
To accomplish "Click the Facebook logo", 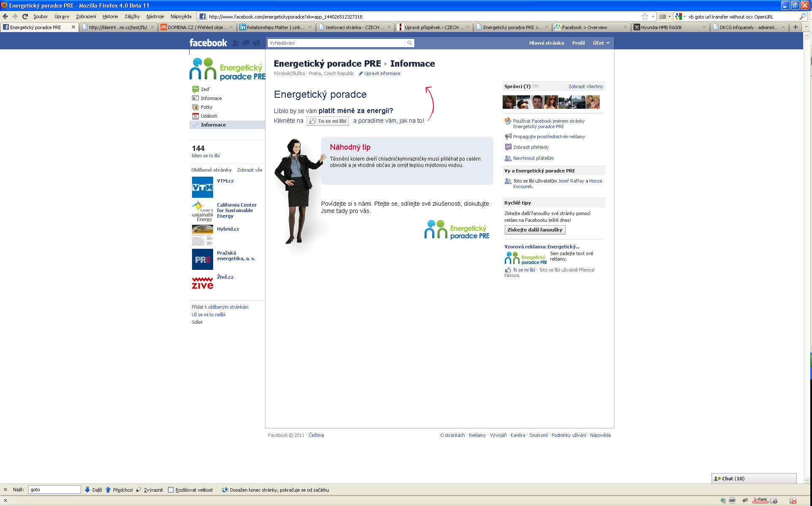I will click(x=208, y=43).
